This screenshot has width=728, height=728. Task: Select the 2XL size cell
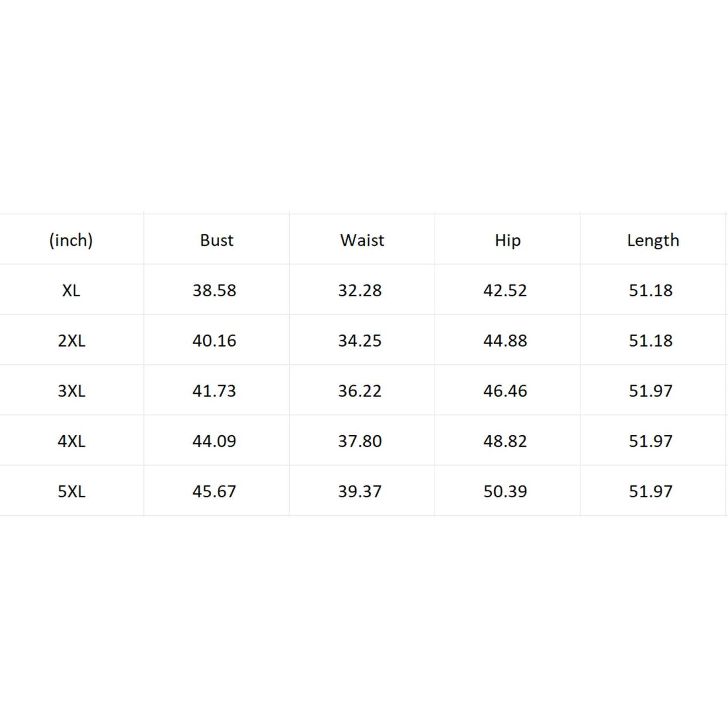(71, 341)
